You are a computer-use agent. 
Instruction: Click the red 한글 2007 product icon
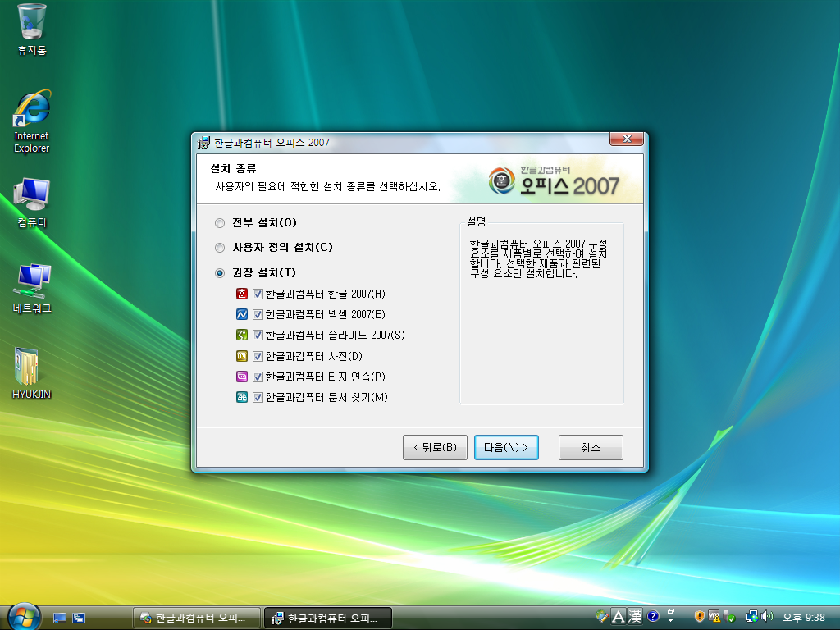242,294
